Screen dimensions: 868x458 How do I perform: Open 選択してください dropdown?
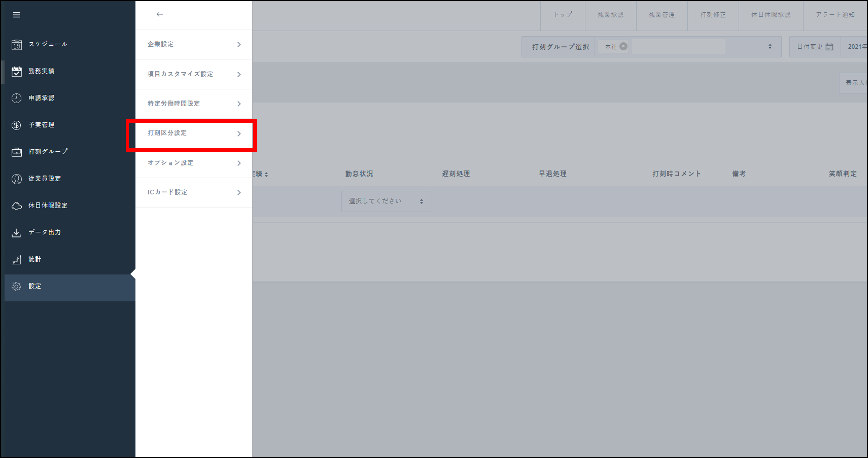click(386, 201)
